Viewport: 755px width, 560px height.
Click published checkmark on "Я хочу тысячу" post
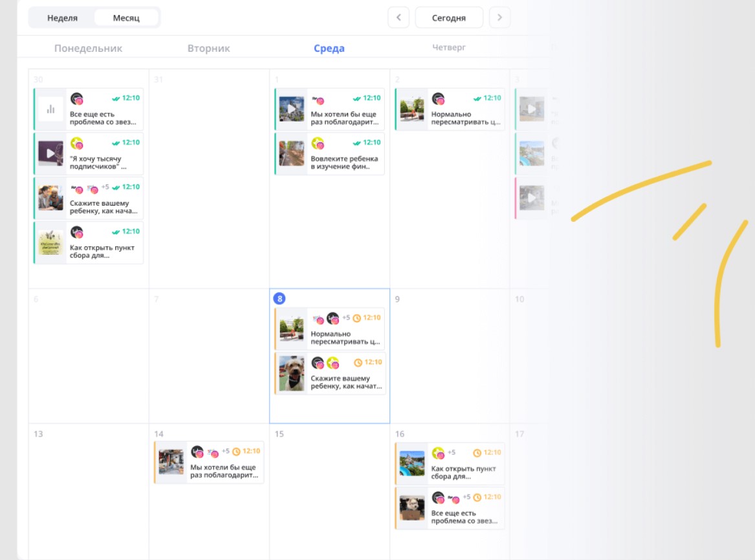point(116,143)
